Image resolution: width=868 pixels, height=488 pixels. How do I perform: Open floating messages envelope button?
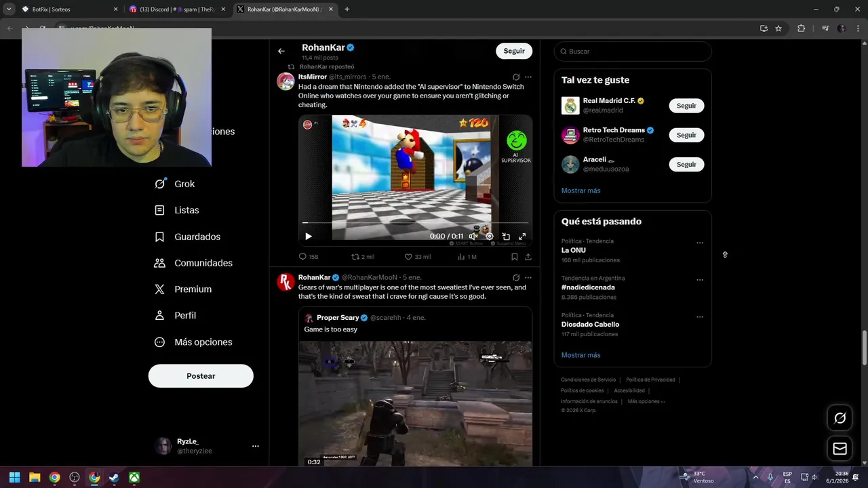pyautogui.click(x=840, y=449)
